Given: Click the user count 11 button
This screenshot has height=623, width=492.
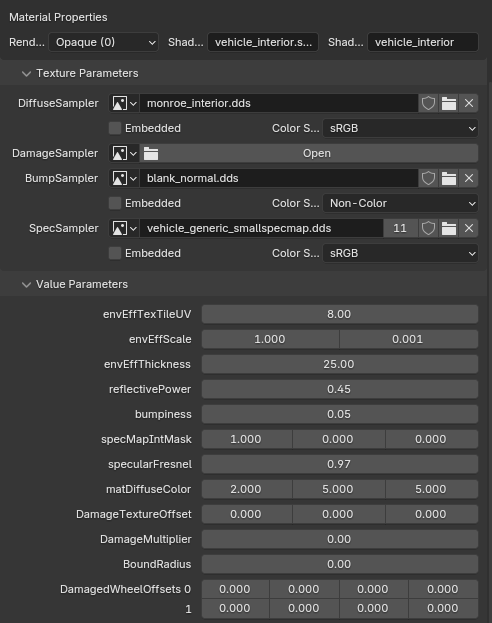Looking at the screenshot, I should (400, 228).
